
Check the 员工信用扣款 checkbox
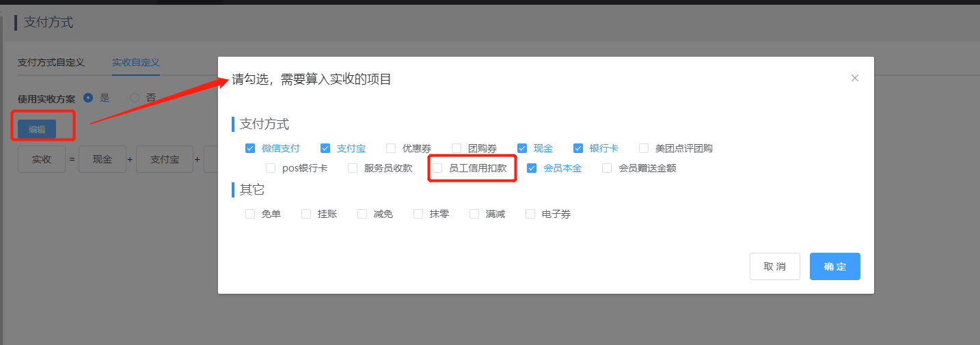click(x=437, y=168)
